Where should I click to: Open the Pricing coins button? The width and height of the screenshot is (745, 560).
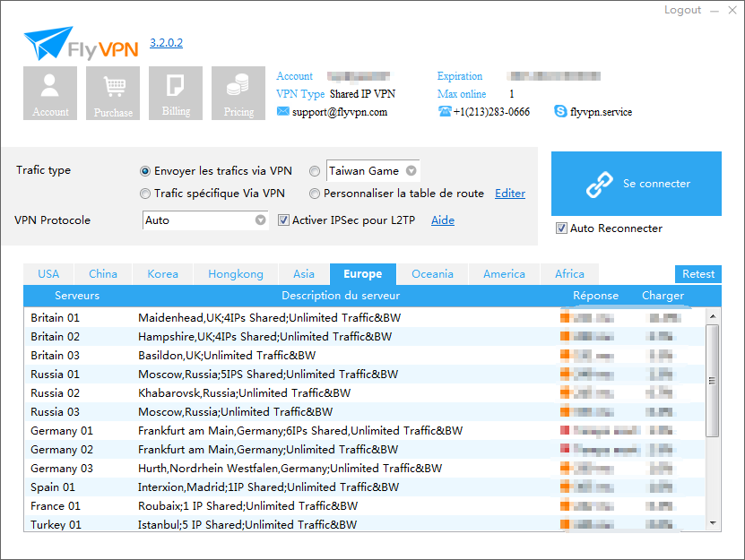click(x=238, y=93)
